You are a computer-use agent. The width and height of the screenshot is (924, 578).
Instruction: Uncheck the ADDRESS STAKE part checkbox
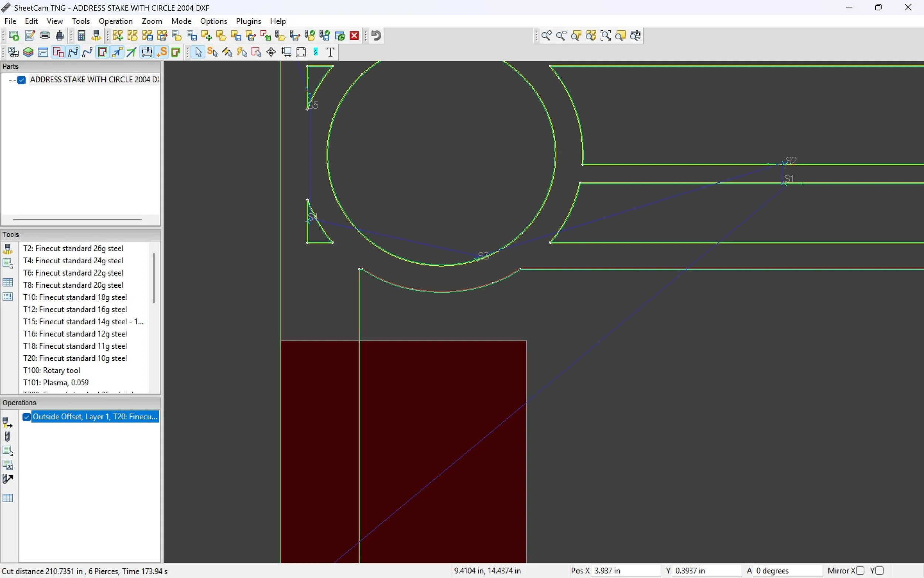[21, 80]
